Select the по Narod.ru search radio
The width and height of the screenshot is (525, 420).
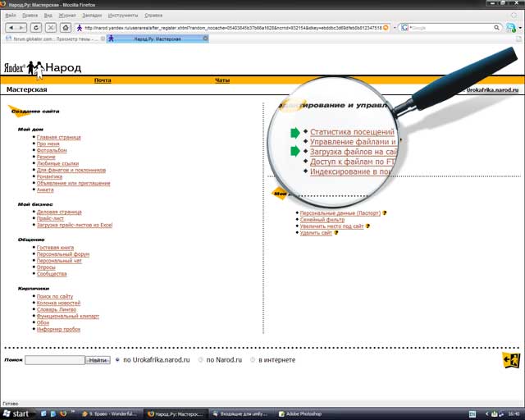tap(200, 360)
